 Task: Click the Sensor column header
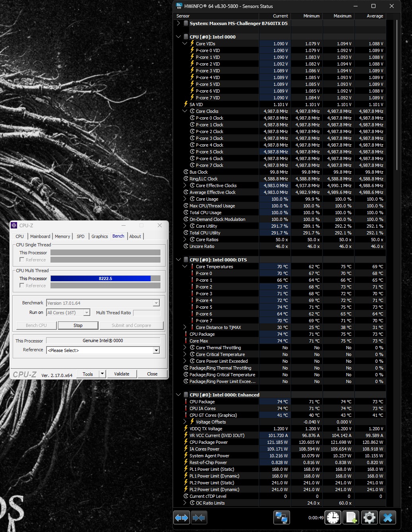(x=217, y=16)
